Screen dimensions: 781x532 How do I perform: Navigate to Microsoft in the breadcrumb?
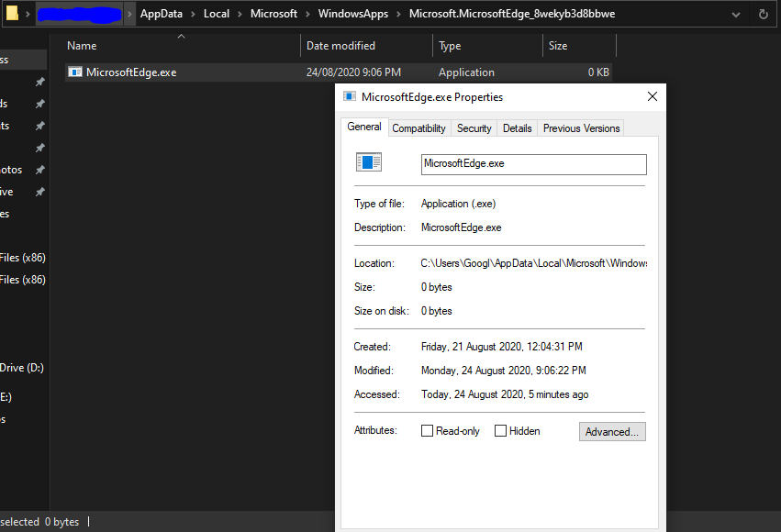pyautogui.click(x=273, y=14)
